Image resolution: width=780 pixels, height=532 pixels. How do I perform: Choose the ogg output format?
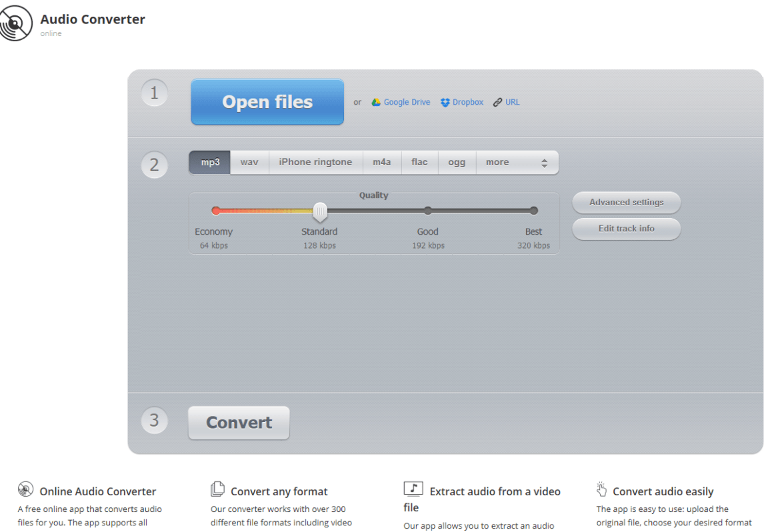457,162
